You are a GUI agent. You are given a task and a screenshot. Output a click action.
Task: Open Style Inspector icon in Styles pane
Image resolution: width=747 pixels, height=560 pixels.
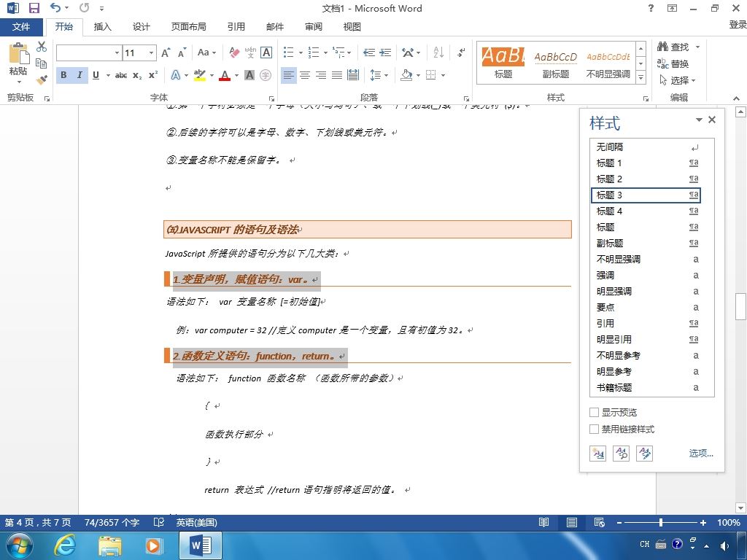point(622,453)
